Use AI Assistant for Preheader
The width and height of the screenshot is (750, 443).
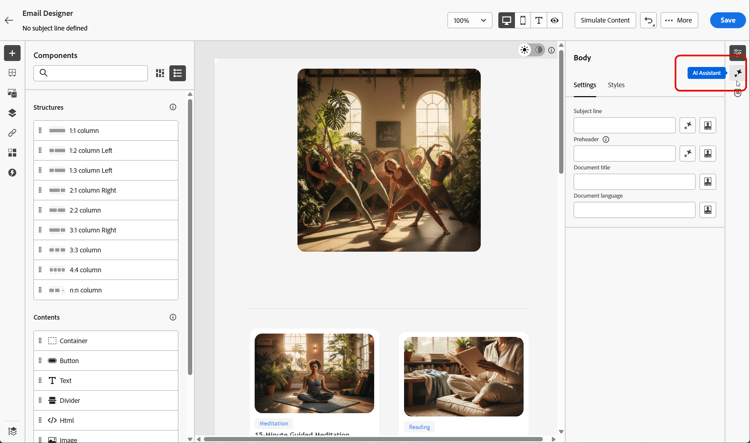[x=687, y=154]
